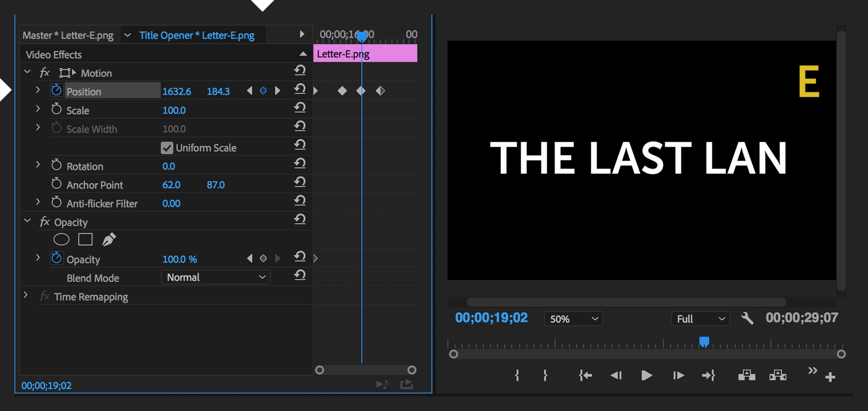Open the 50% zoom level dropdown
868x411 pixels.
(x=573, y=319)
